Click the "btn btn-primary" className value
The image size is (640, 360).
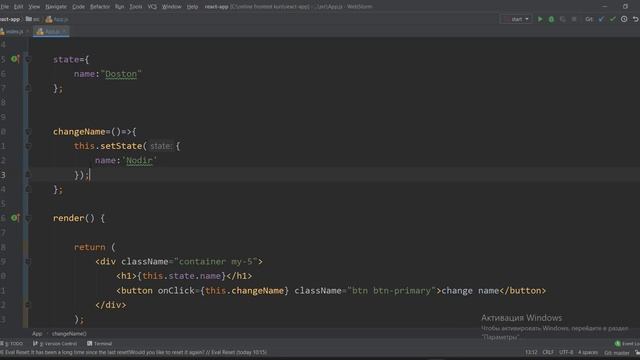(391, 291)
